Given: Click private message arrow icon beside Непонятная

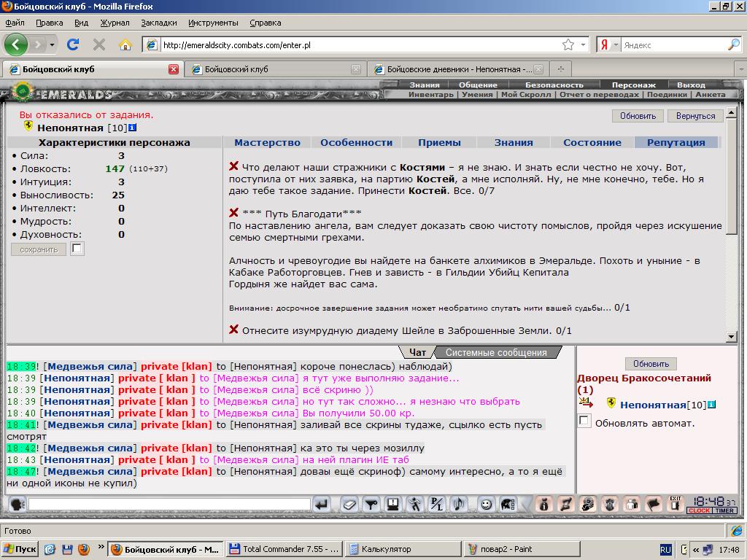Looking at the screenshot, I should pos(586,402).
